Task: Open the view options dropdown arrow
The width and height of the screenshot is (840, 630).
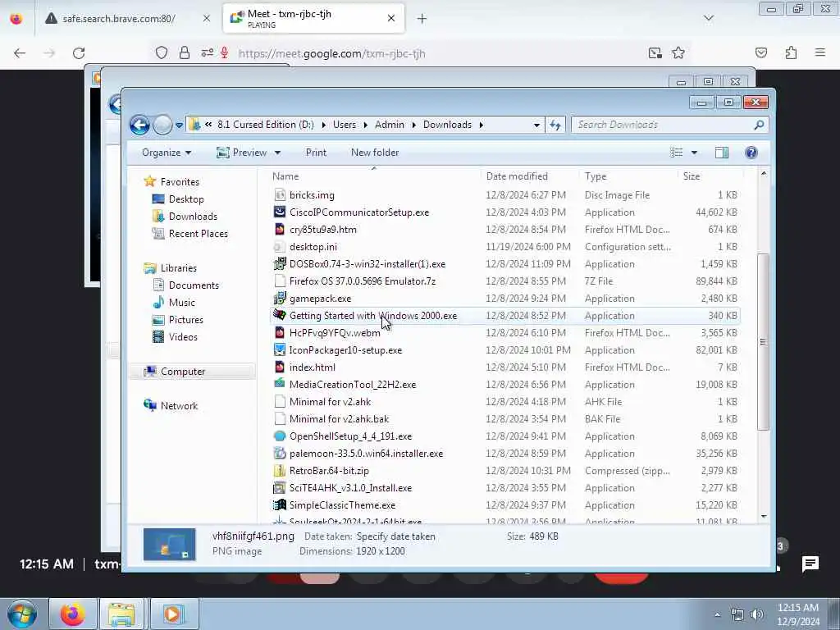Action: (x=694, y=153)
